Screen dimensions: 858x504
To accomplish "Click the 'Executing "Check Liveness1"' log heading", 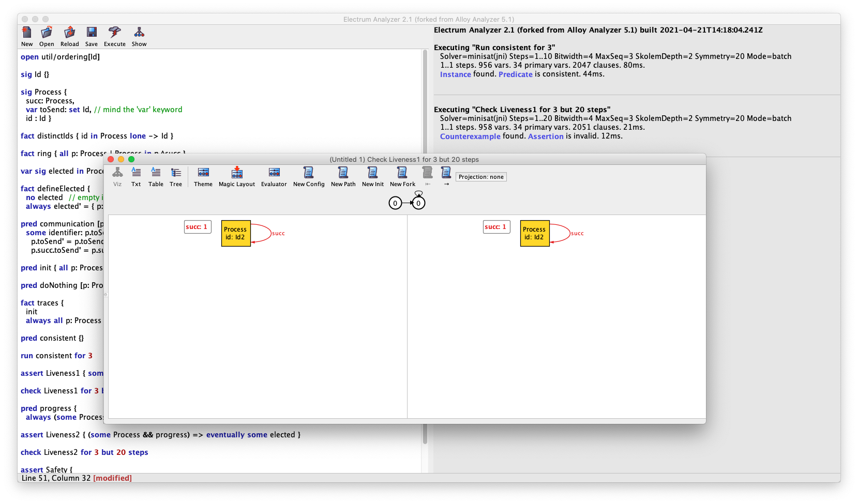I will 522,110.
